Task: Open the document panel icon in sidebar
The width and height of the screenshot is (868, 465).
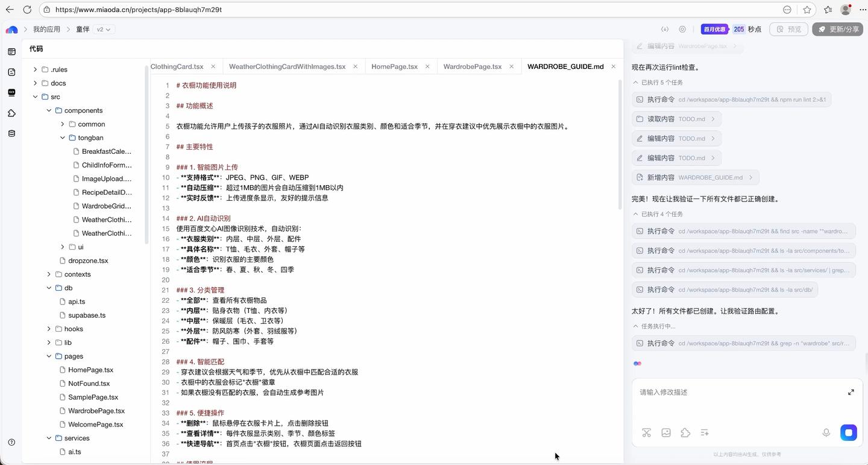Action: (x=11, y=71)
